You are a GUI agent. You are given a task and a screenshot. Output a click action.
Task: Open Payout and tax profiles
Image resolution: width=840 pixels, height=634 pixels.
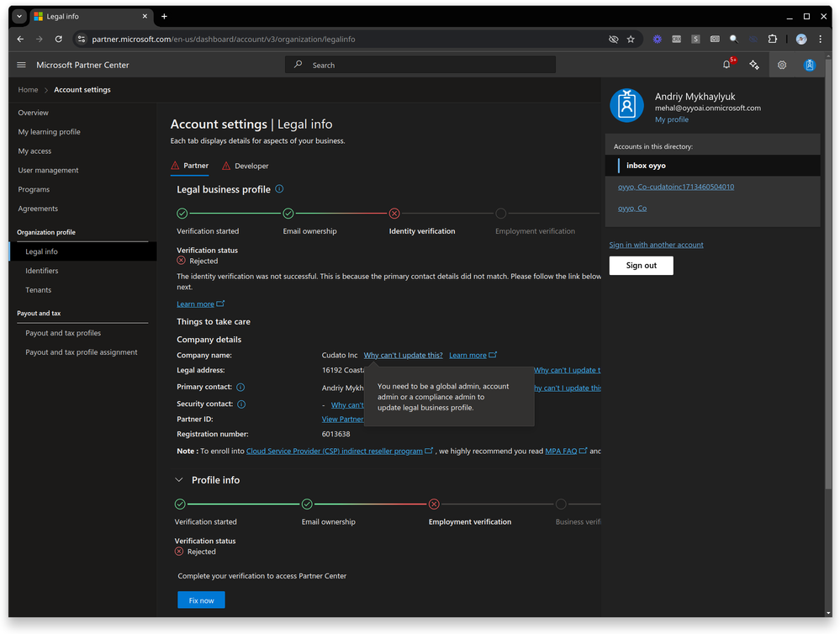click(x=63, y=333)
